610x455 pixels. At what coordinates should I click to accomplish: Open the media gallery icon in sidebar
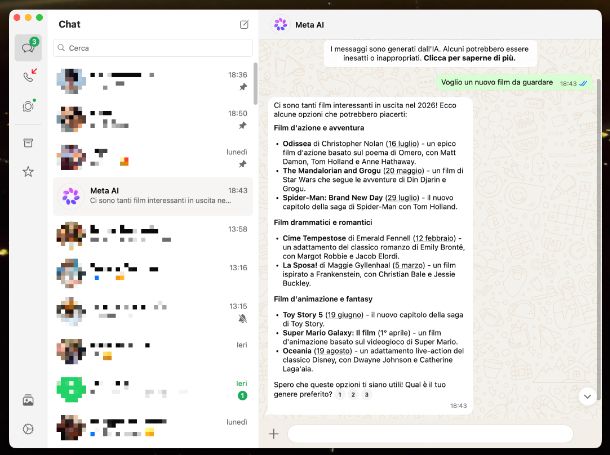28,400
